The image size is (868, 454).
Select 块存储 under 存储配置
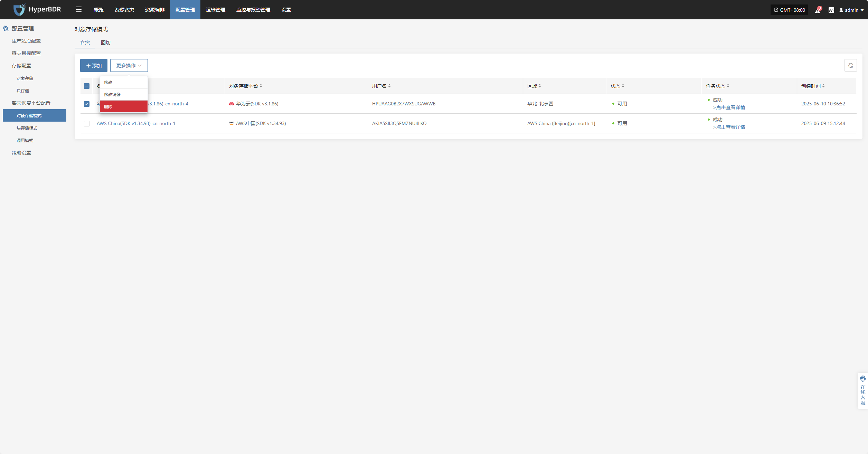[23, 91]
